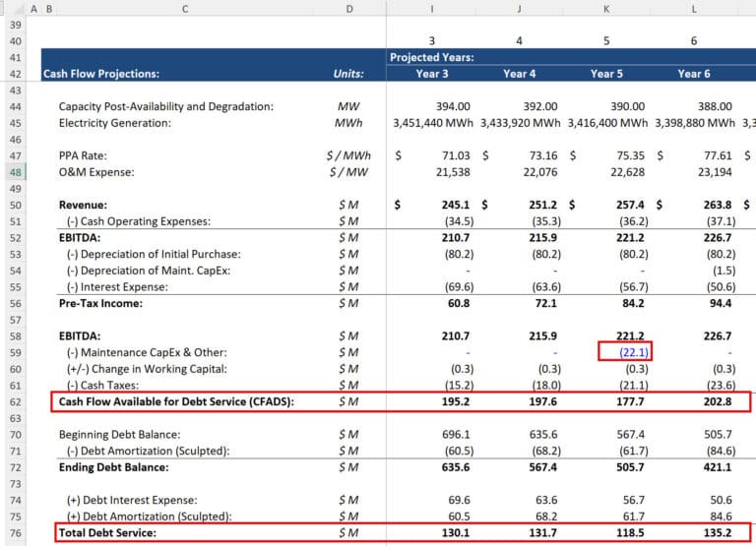Click the 'Ending Debt Balance:' label
The height and width of the screenshot is (546, 756).
[x=114, y=467]
